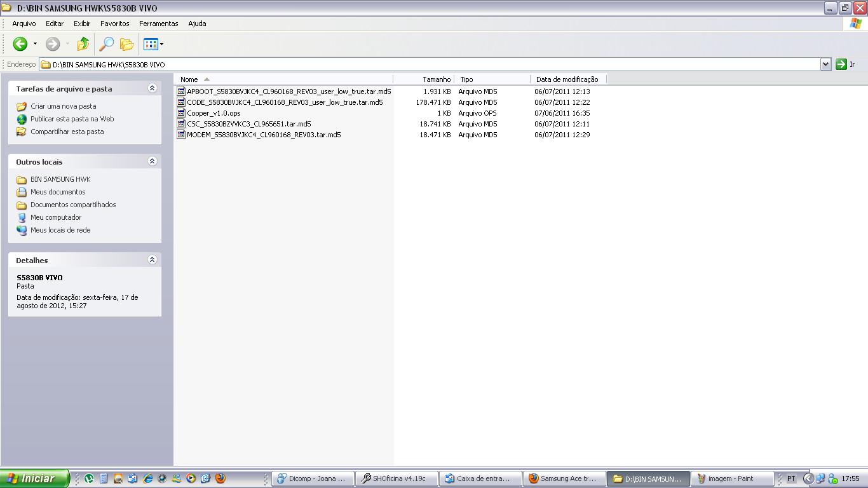Expand hidden system tray icons arrow
Viewport: 868px width, 488px height.
click(808, 478)
